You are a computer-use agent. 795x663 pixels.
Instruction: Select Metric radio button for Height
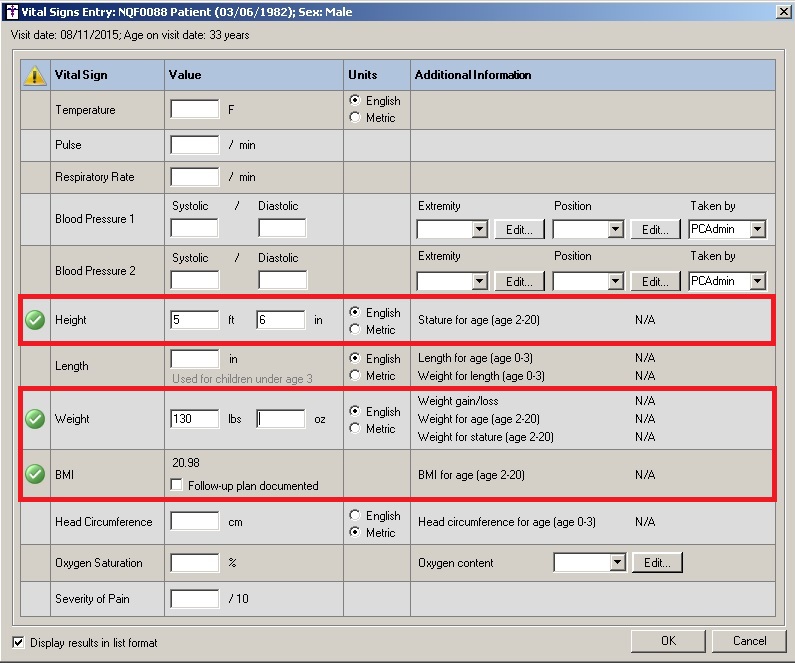(x=355, y=330)
